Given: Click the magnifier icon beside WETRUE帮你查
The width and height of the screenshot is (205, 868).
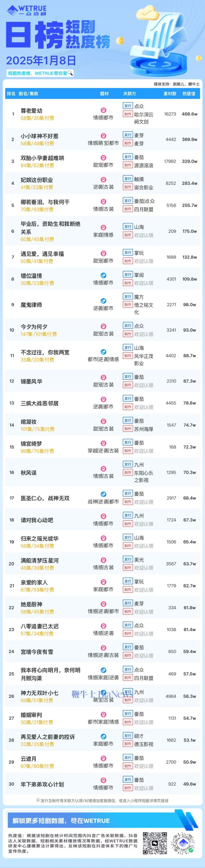Looking at the screenshot, I should click(70, 73).
